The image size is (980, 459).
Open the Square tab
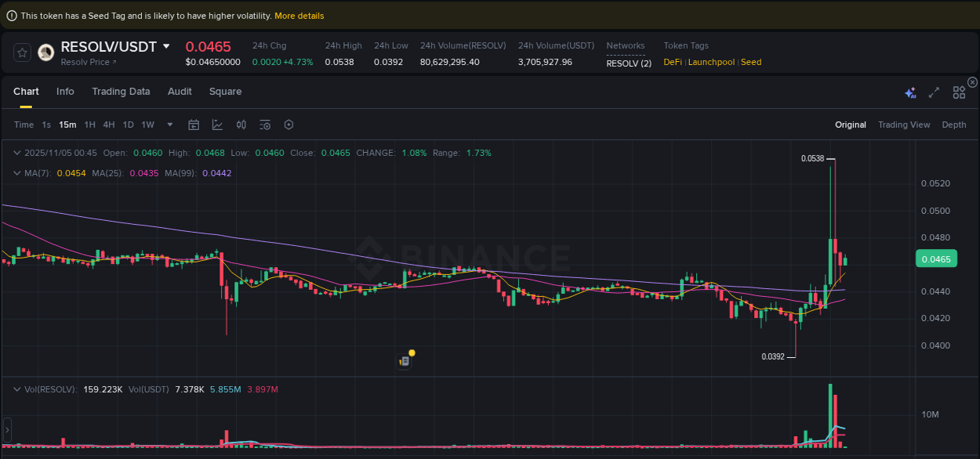tap(225, 92)
